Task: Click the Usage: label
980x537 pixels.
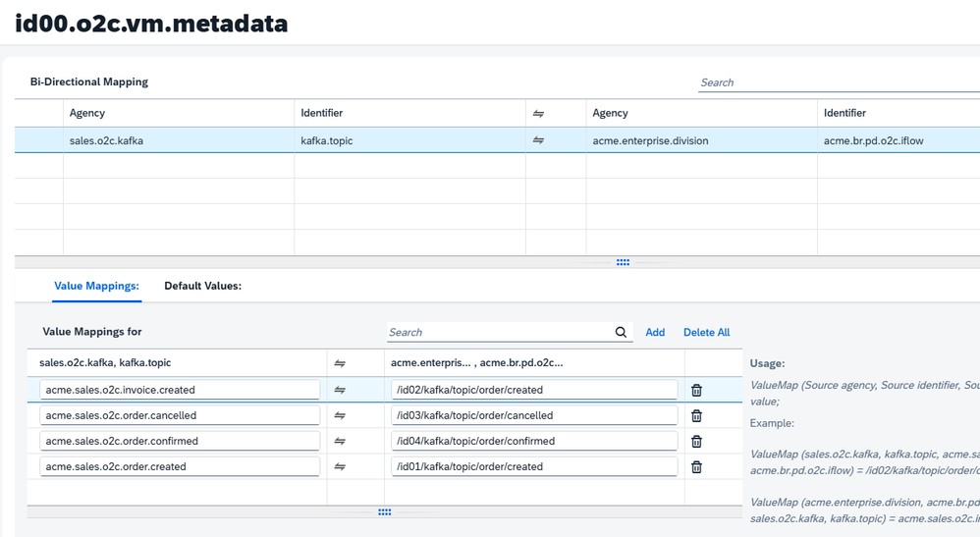Action: [x=768, y=363]
